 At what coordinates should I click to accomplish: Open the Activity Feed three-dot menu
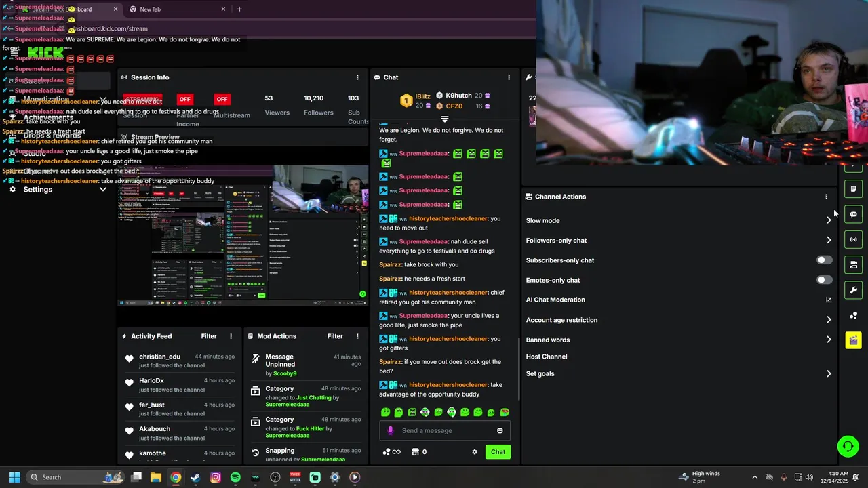tap(231, 336)
